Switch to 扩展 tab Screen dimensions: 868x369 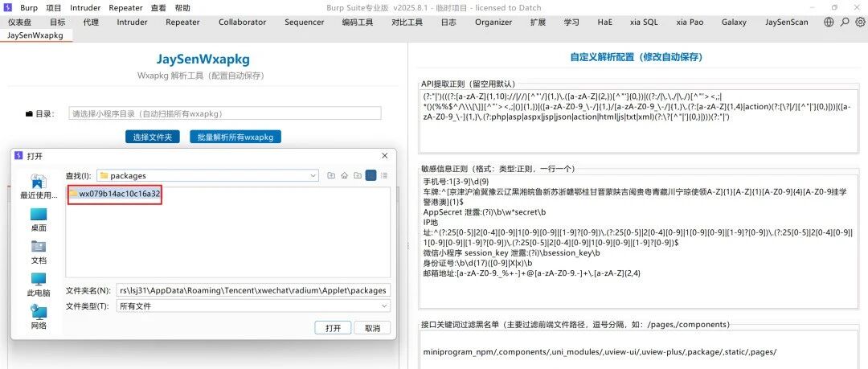coord(538,23)
